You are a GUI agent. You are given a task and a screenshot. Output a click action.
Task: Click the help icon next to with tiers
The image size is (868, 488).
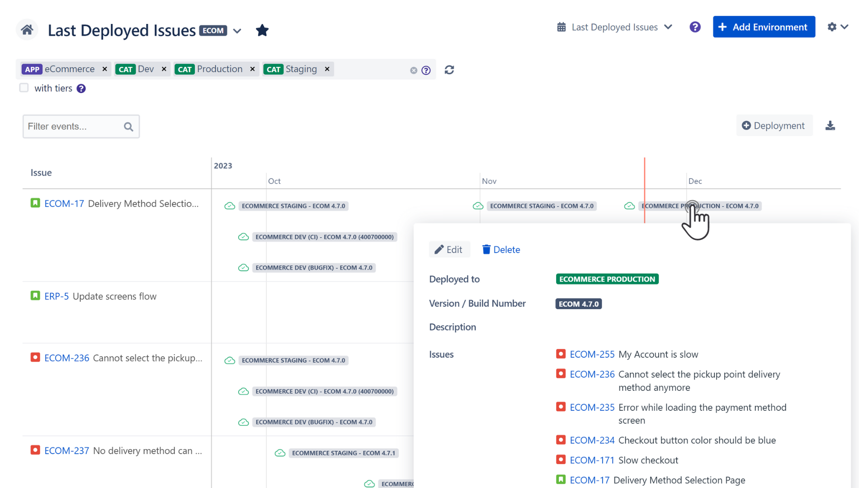pos(81,89)
